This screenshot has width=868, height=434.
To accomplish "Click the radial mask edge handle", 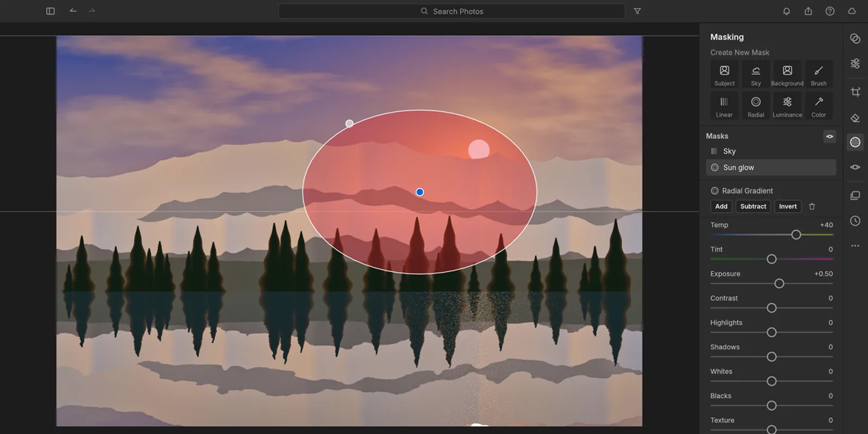I will point(349,124).
